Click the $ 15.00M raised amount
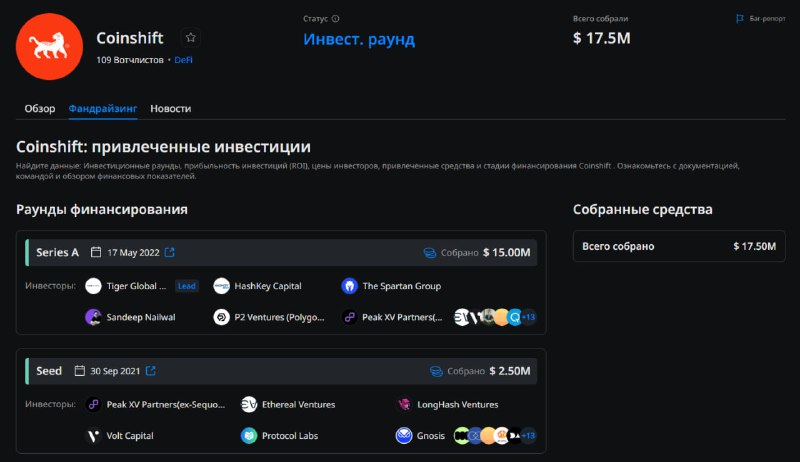800x462 pixels. pyautogui.click(x=507, y=252)
